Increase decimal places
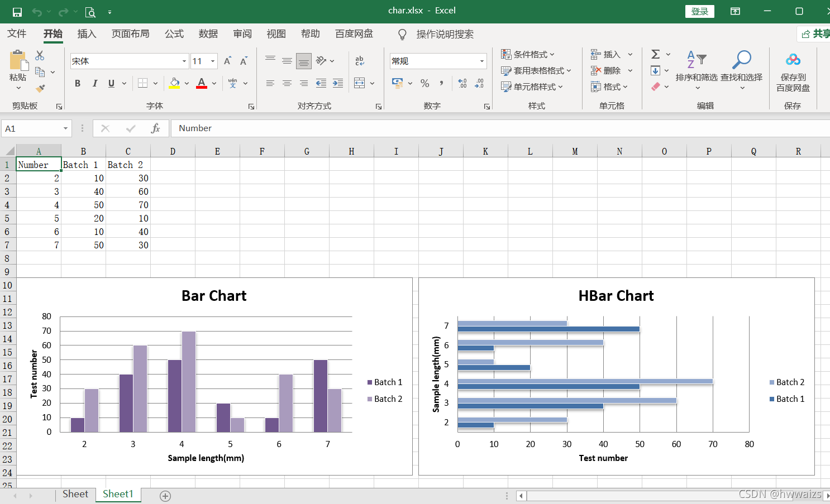The width and height of the screenshot is (830, 504). click(462, 83)
